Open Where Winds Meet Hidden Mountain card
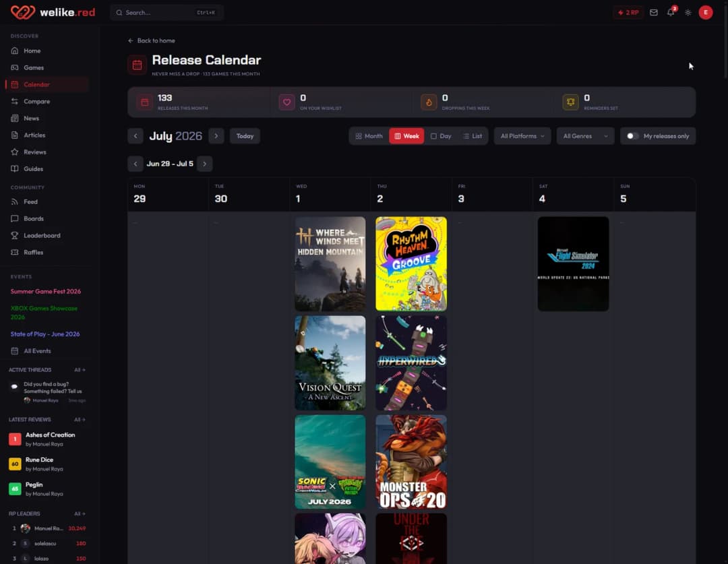Image resolution: width=728 pixels, height=564 pixels. (330, 263)
